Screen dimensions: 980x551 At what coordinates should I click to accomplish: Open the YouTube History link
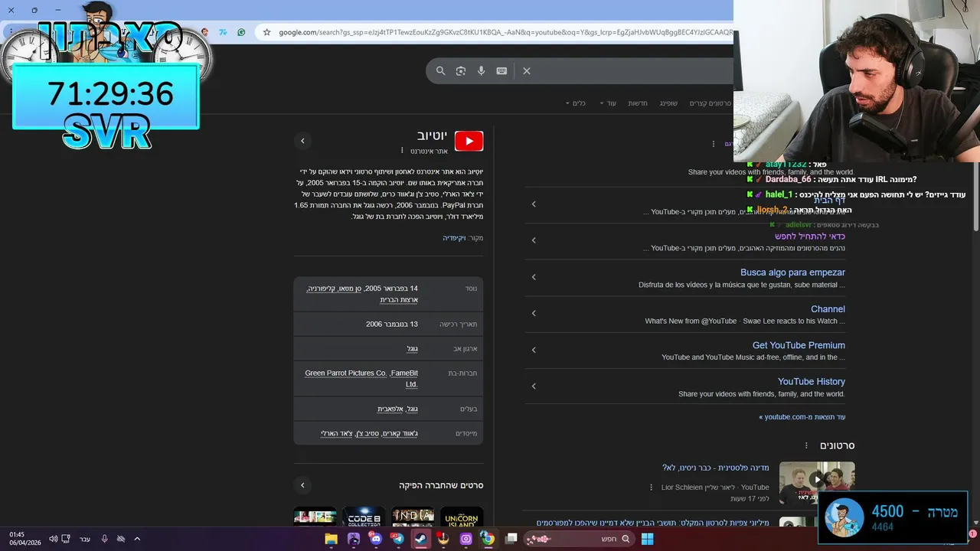[x=812, y=382]
